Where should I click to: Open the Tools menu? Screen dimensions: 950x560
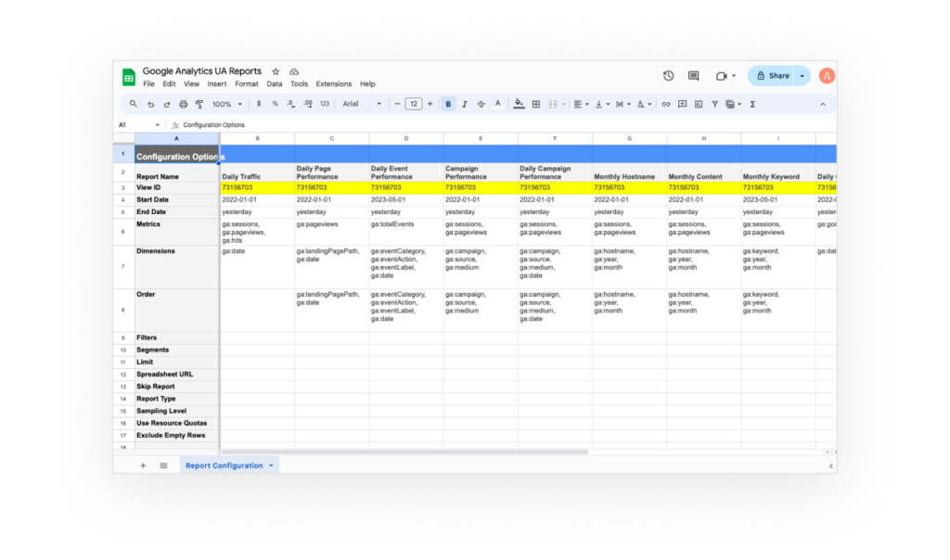(x=299, y=84)
